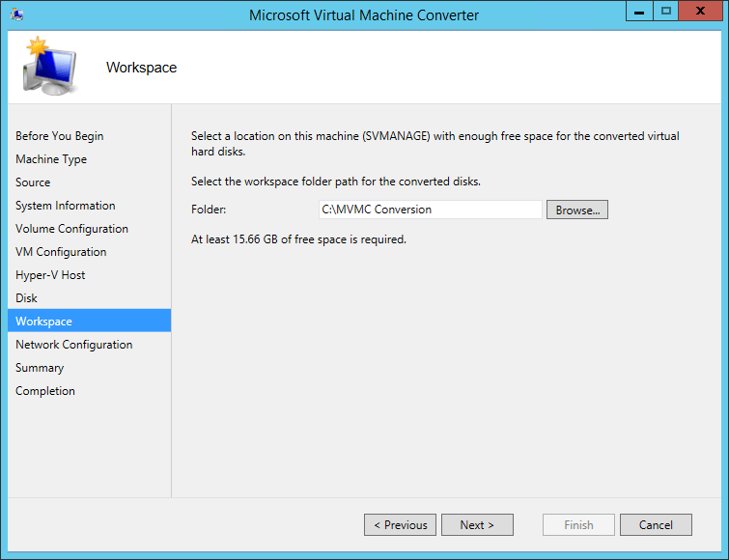Screen dimensions: 729x560
Task: Close the Virtual Machine Converter window
Action: pos(700,11)
